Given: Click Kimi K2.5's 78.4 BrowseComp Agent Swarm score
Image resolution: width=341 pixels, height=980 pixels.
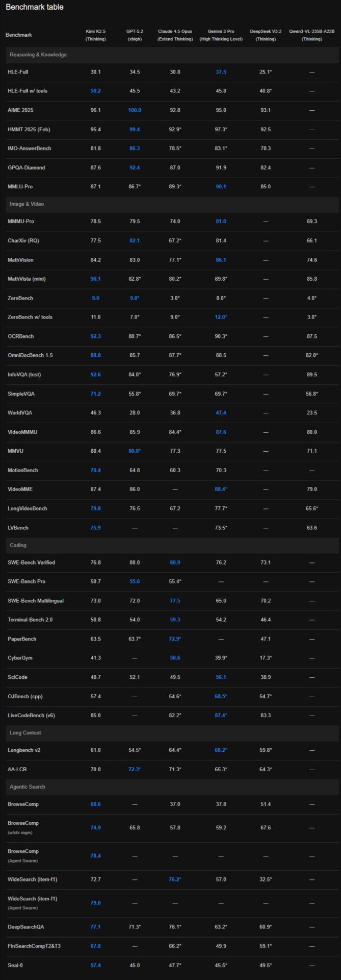Looking at the screenshot, I should pyautogui.click(x=96, y=856).
